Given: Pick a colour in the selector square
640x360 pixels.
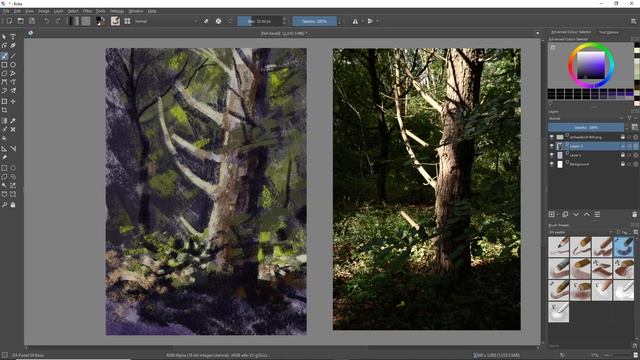Looking at the screenshot, I should click(x=591, y=65).
